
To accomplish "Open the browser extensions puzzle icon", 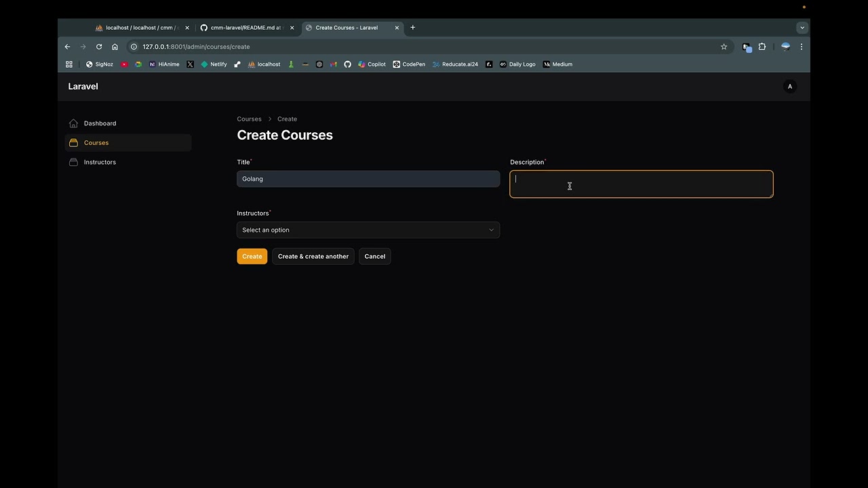I will [762, 47].
